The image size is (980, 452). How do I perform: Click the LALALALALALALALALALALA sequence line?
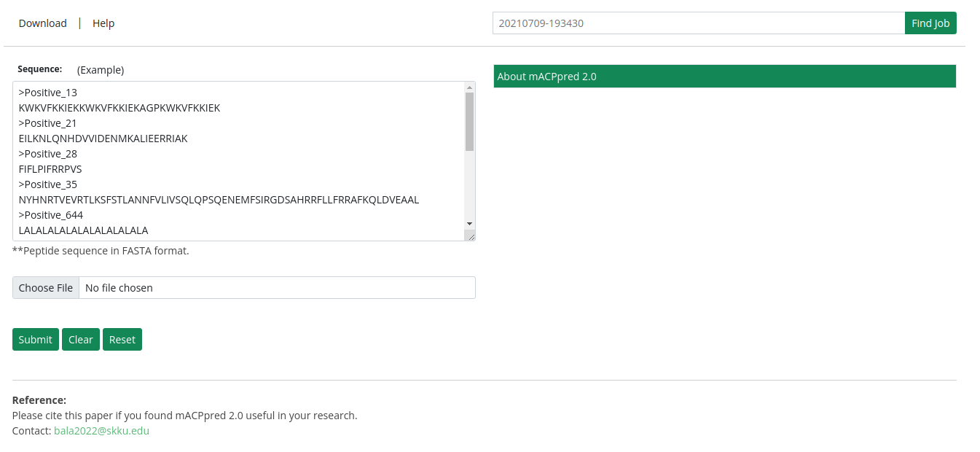(84, 230)
